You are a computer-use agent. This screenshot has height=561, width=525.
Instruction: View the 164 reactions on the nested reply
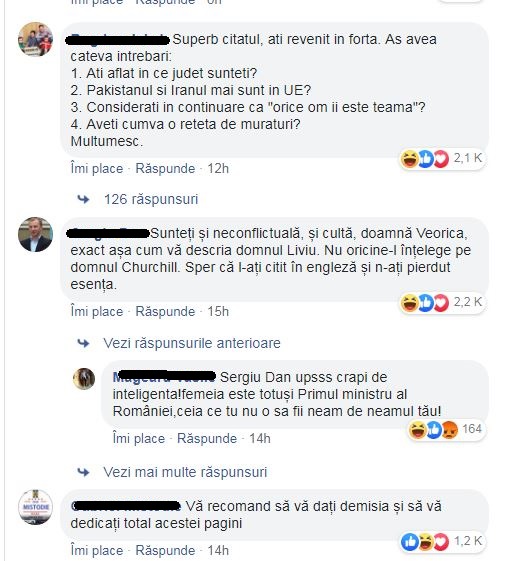click(x=446, y=429)
